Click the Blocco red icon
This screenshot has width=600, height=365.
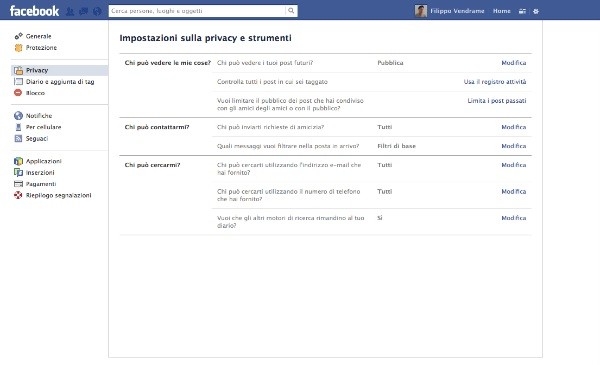point(18,93)
